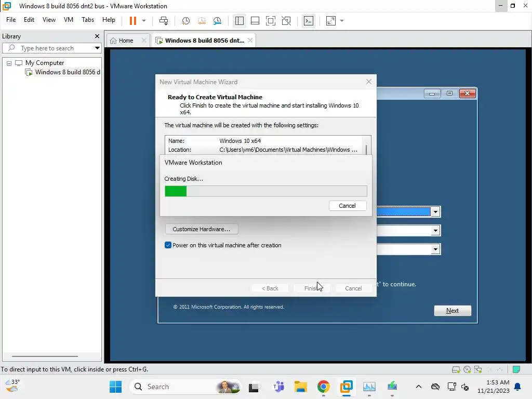This screenshot has height=399, width=532.
Task: Open the library search dropdown arrow
Action: tap(97, 48)
